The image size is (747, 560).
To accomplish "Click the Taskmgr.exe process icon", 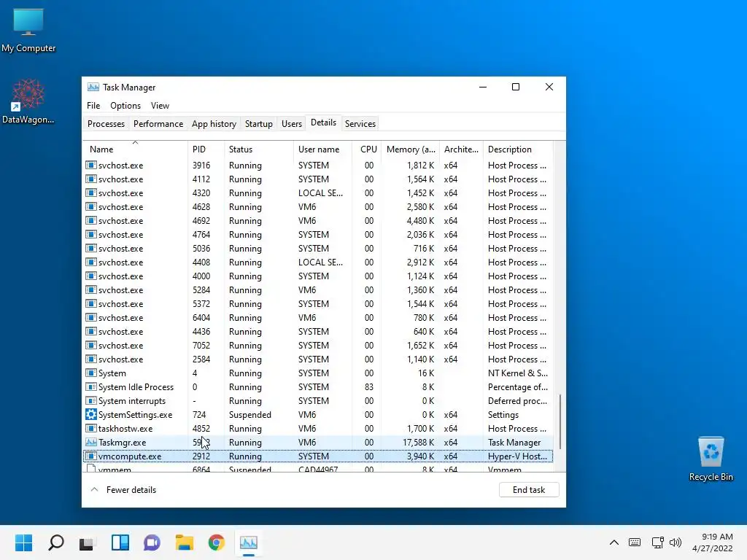I will pos(91,443).
